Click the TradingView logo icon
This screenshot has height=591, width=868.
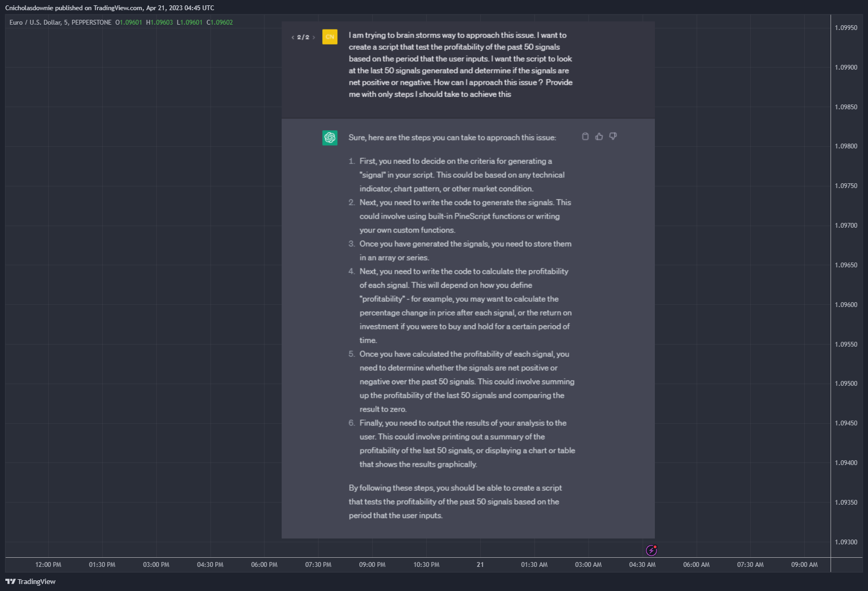[x=10, y=581]
